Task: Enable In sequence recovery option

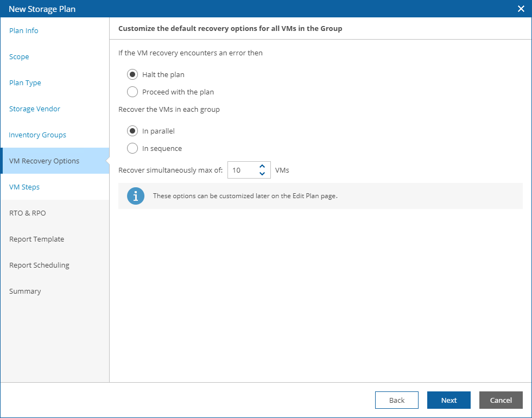Action: [132, 148]
